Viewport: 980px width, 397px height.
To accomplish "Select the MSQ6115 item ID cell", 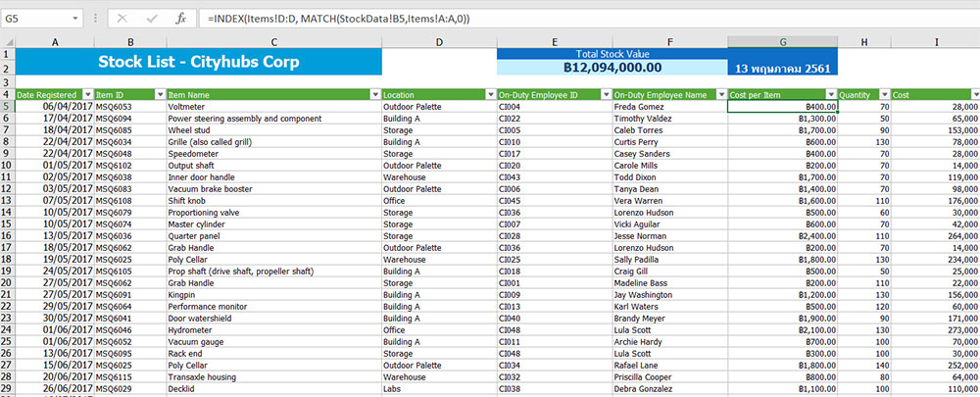I will tap(130, 377).
